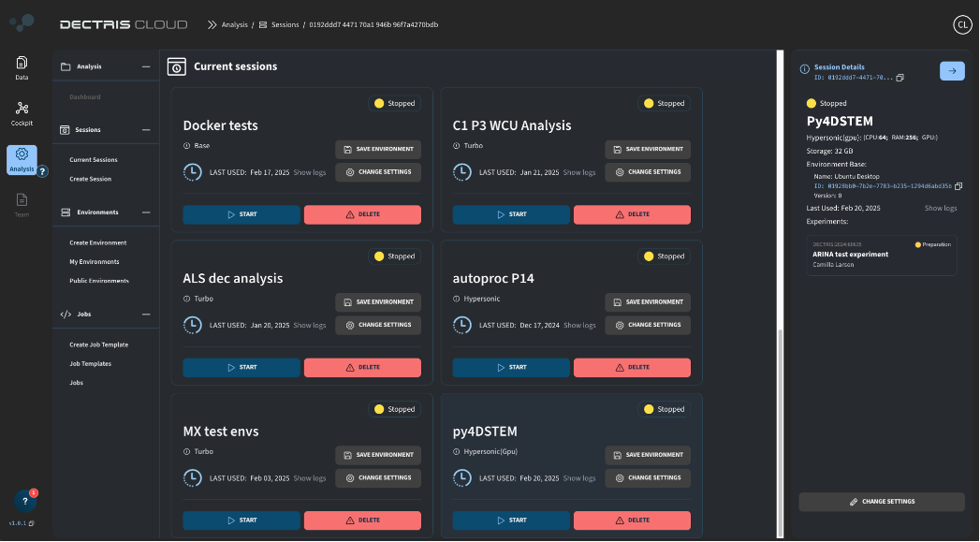Click Change Settings in Session Details panel
Image resolution: width=980 pixels, height=542 pixels.
pos(881,502)
